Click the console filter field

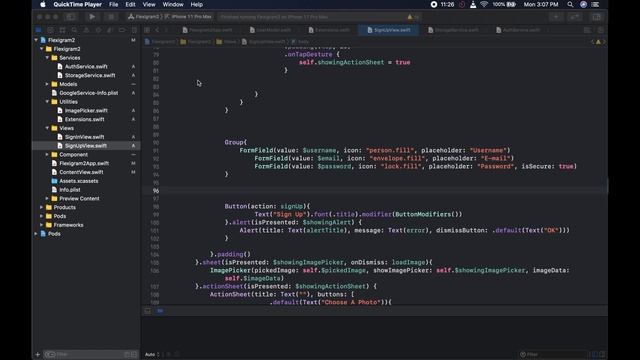pos(553,354)
